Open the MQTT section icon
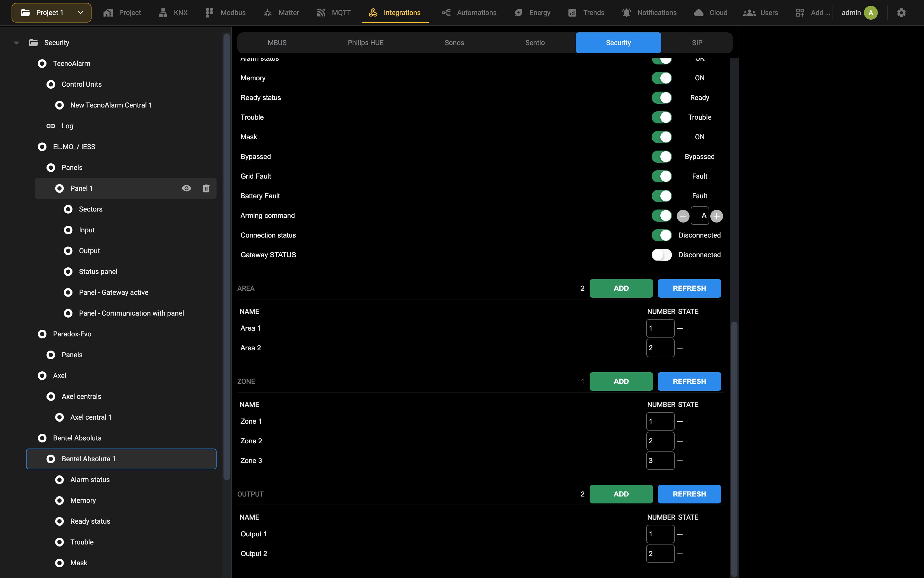 [321, 13]
